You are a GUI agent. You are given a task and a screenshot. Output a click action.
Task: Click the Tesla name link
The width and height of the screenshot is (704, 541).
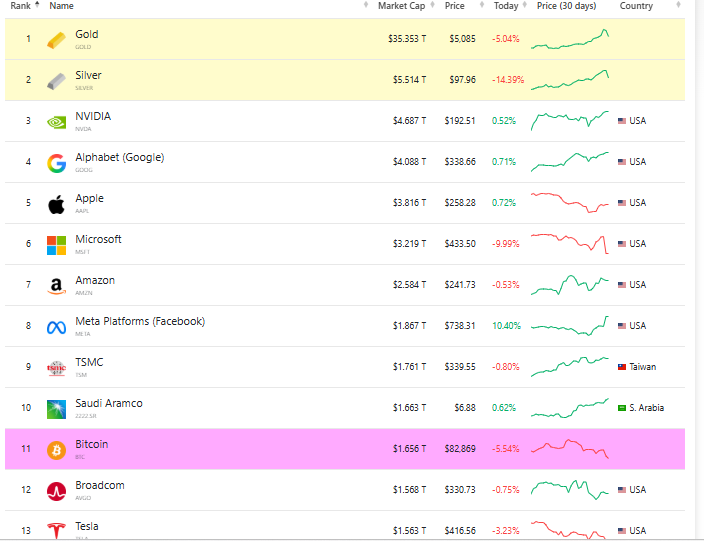click(x=87, y=526)
